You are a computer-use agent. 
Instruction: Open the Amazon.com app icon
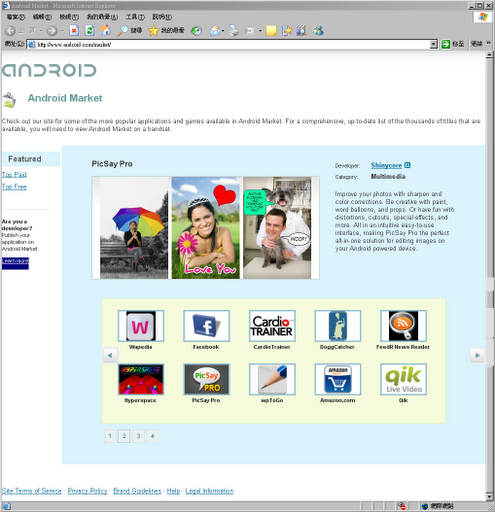(x=338, y=379)
